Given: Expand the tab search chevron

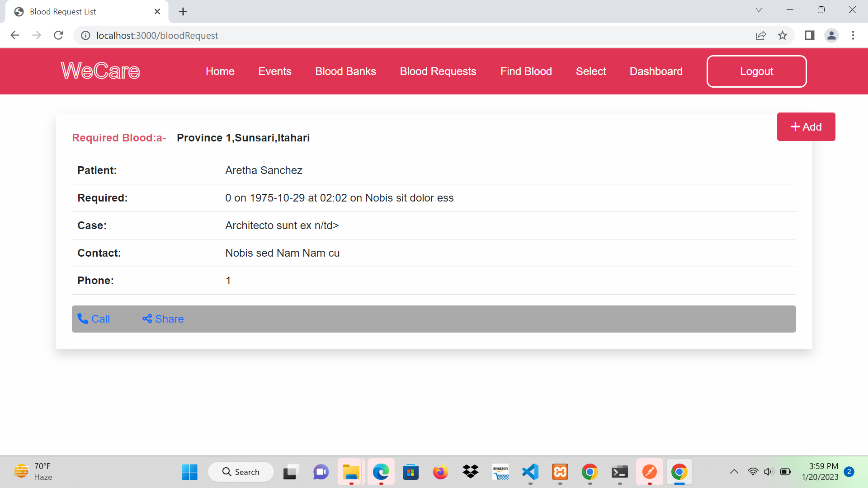Looking at the screenshot, I should 759,10.
